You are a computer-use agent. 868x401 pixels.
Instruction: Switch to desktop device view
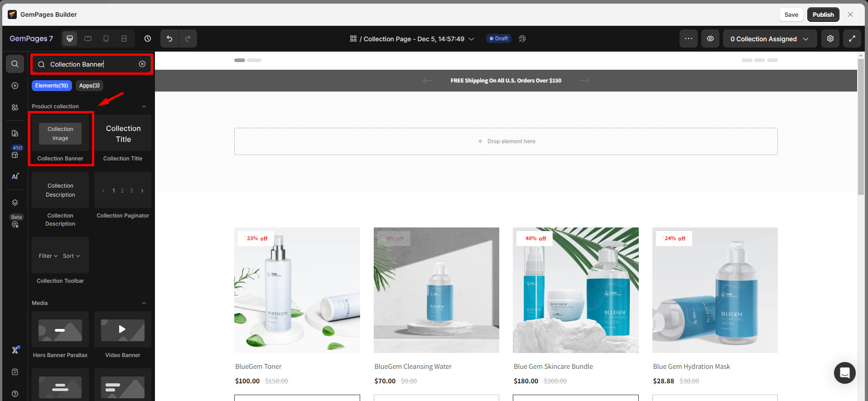click(x=70, y=39)
